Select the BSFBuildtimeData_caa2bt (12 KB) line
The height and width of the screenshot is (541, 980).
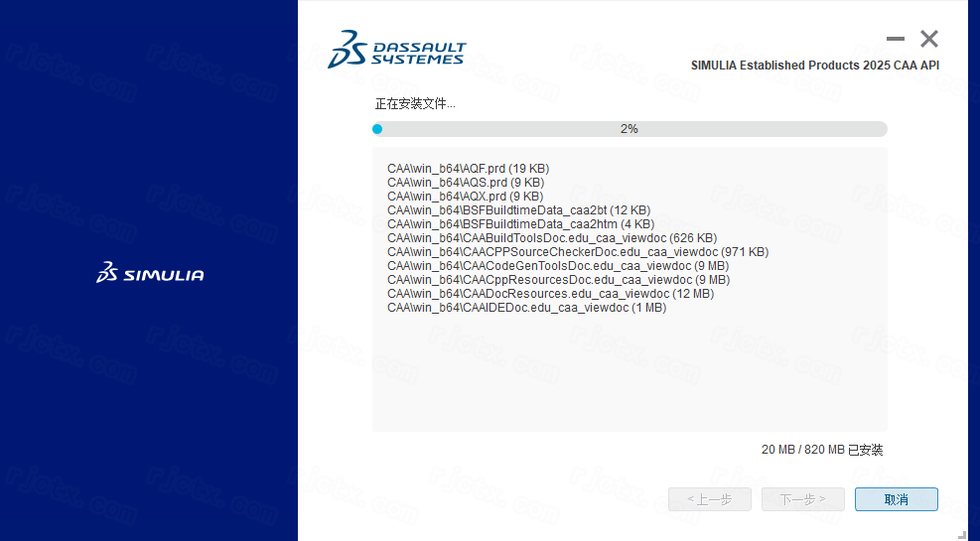pos(518,209)
